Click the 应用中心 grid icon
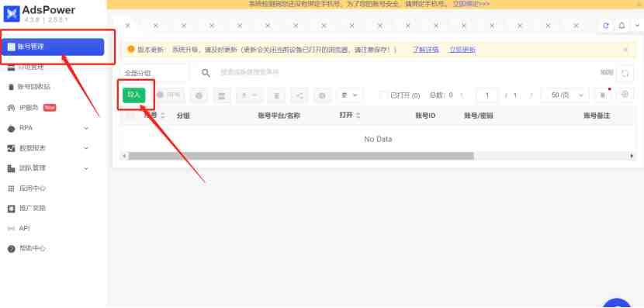Screen dimensions: 644x308 [x=12, y=189]
